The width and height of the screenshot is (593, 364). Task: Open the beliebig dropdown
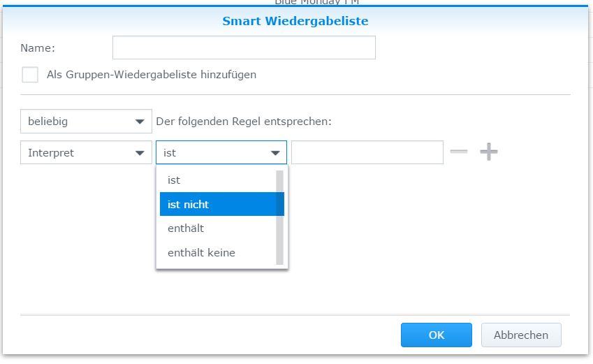point(86,121)
